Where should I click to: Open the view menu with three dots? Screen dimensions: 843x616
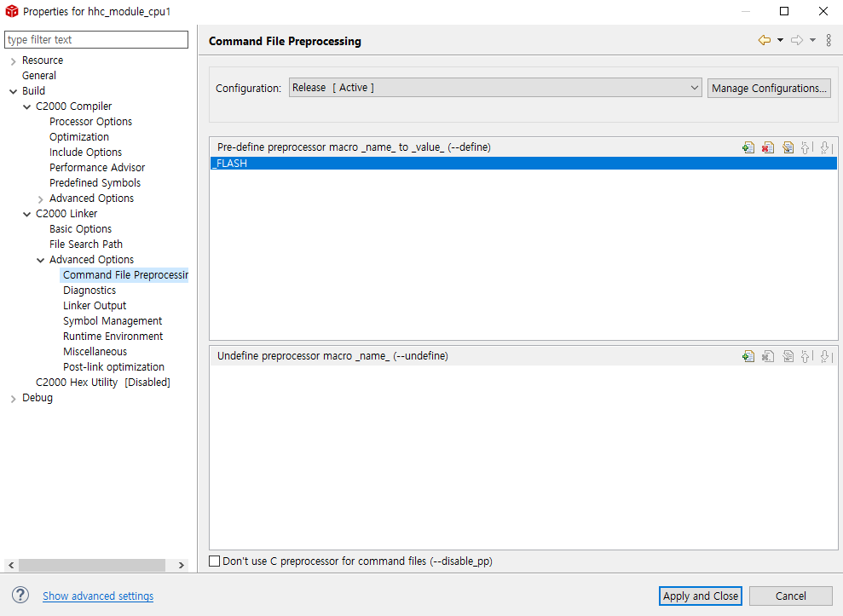click(829, 40)
